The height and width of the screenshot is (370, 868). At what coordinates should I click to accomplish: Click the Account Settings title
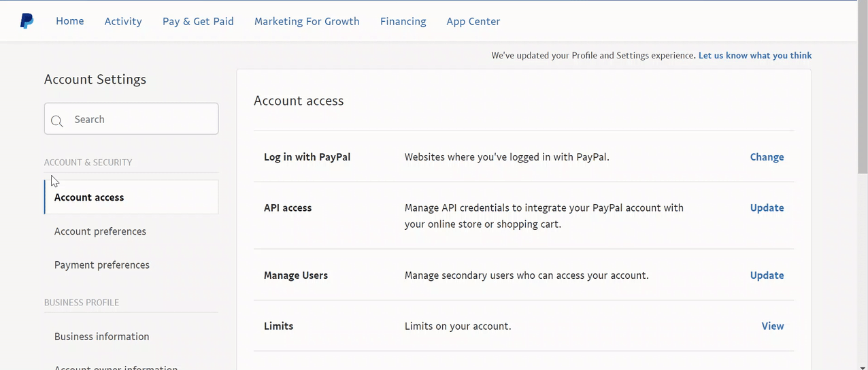[x=95, y=80]
